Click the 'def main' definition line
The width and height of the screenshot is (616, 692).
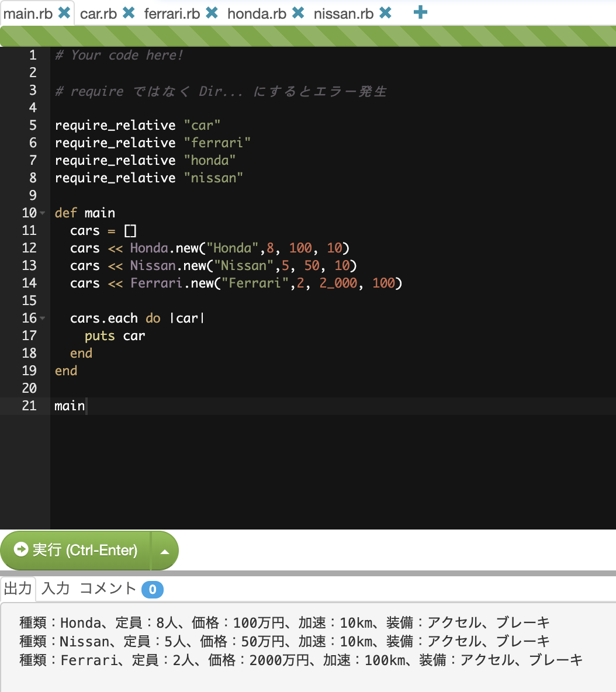coord(85,213)
